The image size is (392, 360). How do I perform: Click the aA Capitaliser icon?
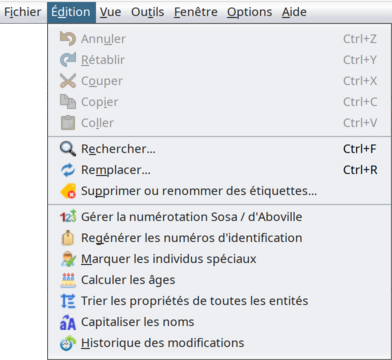pyautogui.click(x=68, y=322)
